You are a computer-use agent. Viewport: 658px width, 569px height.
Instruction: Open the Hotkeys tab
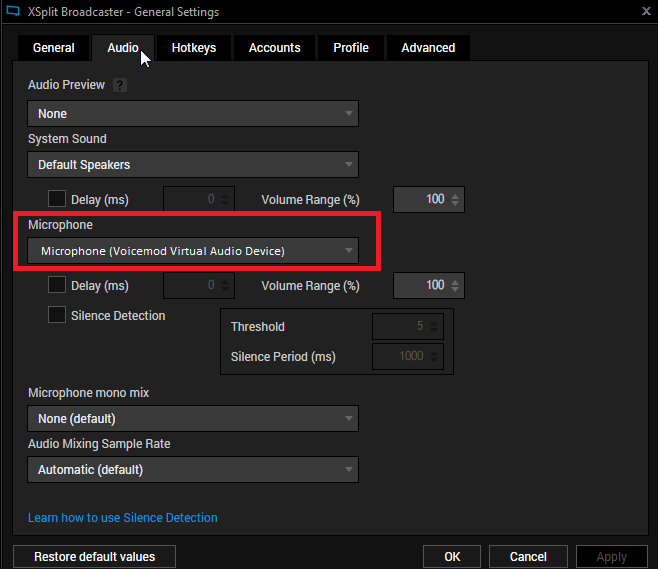tap(194, 48)
